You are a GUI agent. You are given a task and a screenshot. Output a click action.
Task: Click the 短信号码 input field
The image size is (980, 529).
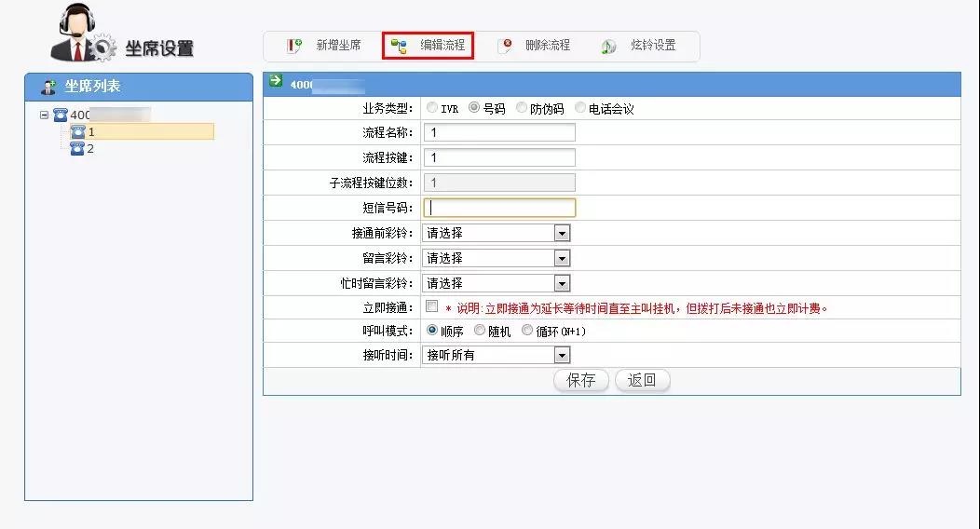click(x=499, y=208)
